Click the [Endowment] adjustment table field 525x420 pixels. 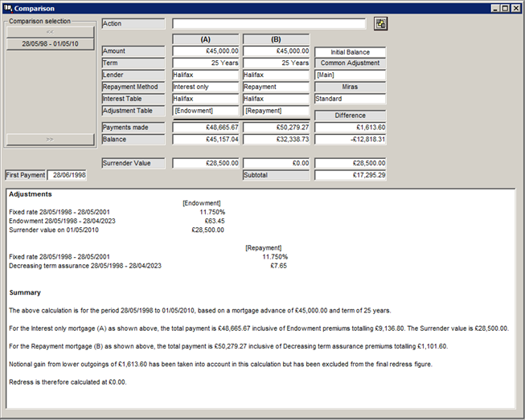click(206, 111)
